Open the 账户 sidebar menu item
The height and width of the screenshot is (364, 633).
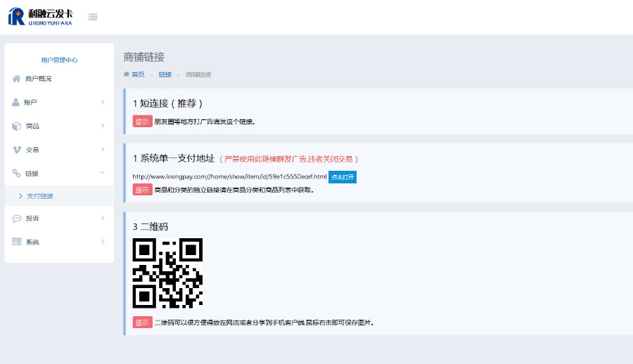click(x=59, y=102)
